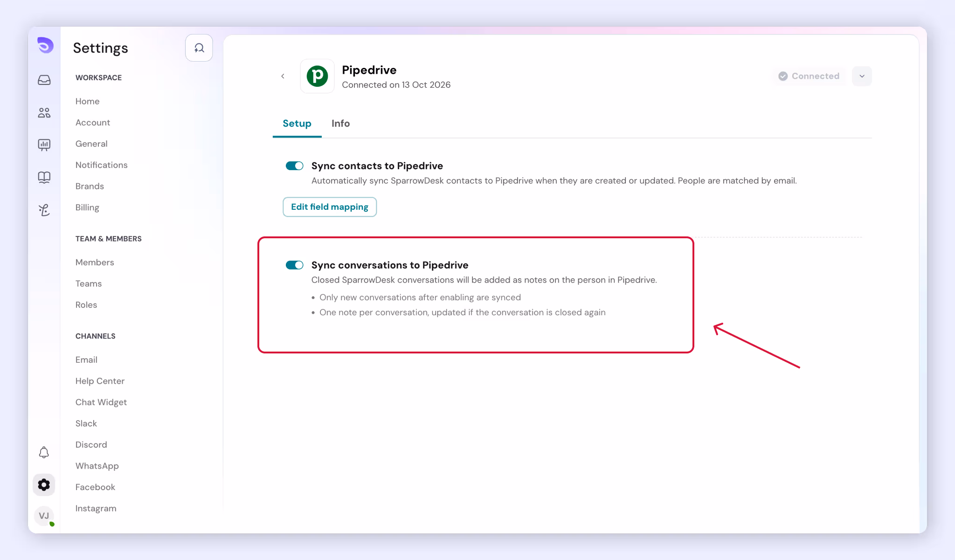Open Home in workspace settings
The height and width of the screenshot is (560, 955).
88,101
